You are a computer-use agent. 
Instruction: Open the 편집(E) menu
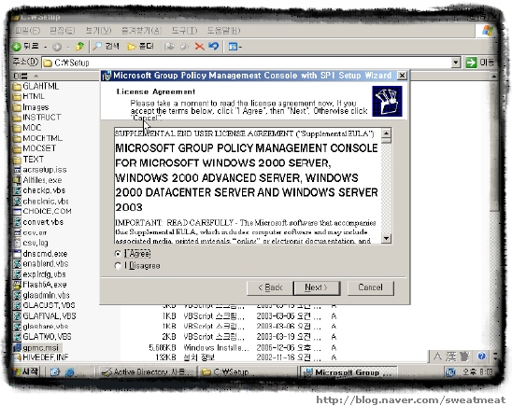62,31
